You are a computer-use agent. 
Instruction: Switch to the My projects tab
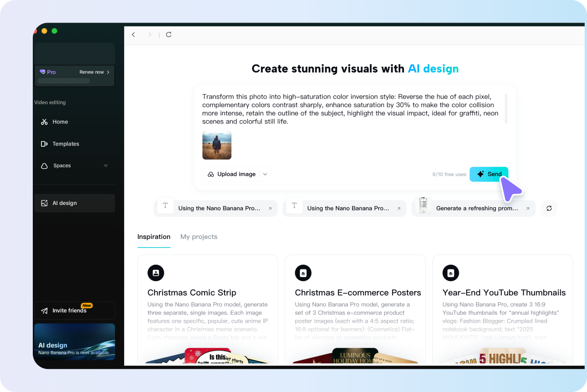point(199,237)
